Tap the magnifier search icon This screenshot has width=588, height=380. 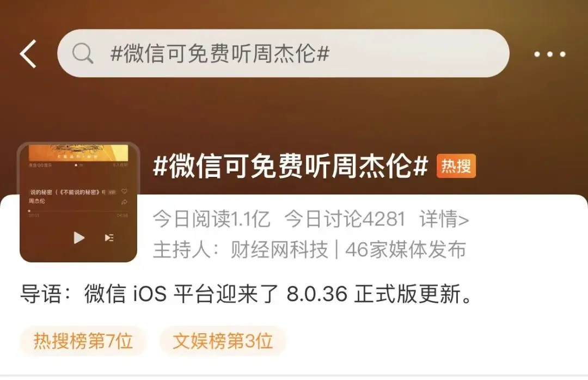(x=83, y=53)
